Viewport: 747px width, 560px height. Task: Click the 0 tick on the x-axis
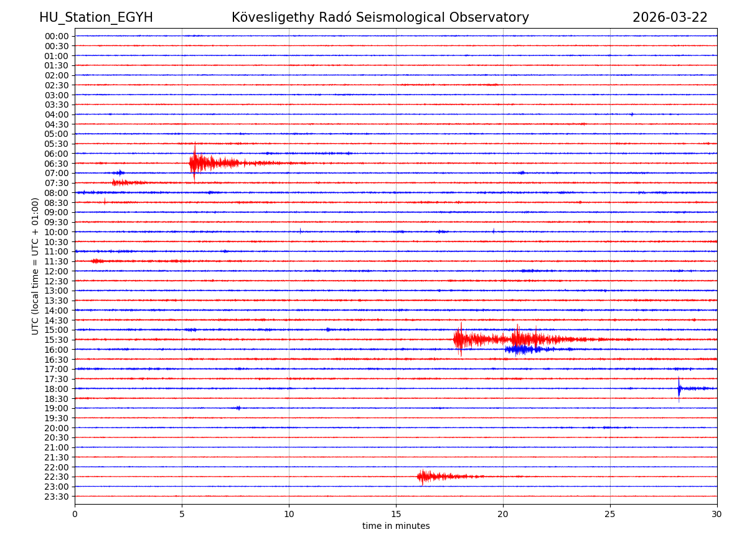[75, 515]
